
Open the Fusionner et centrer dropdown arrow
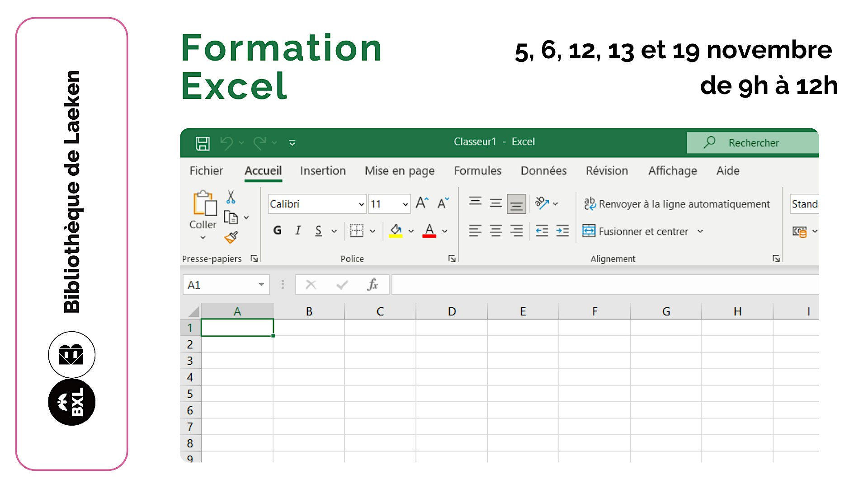click(700, 231)
